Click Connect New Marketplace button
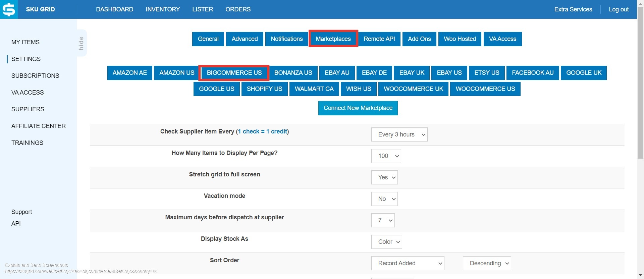Viewport: 644px width, 279px height. pyautogui.click(x=358, y=108)
